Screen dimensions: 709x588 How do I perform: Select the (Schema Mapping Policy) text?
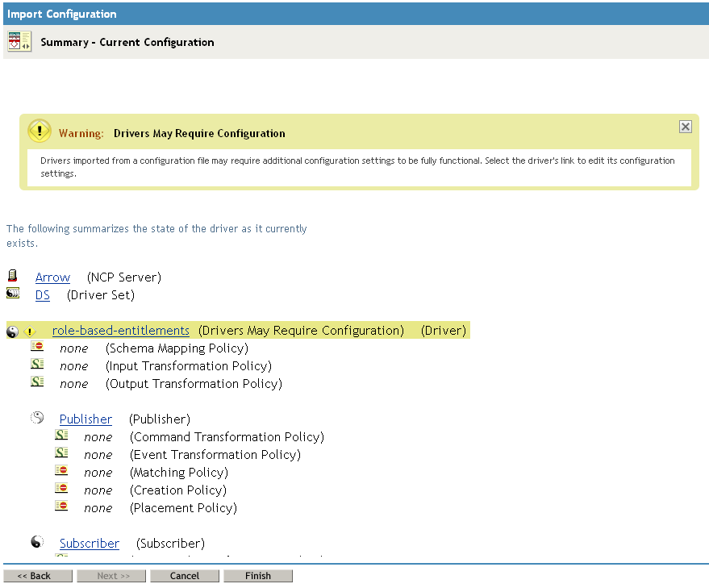(x=177, y=348)
